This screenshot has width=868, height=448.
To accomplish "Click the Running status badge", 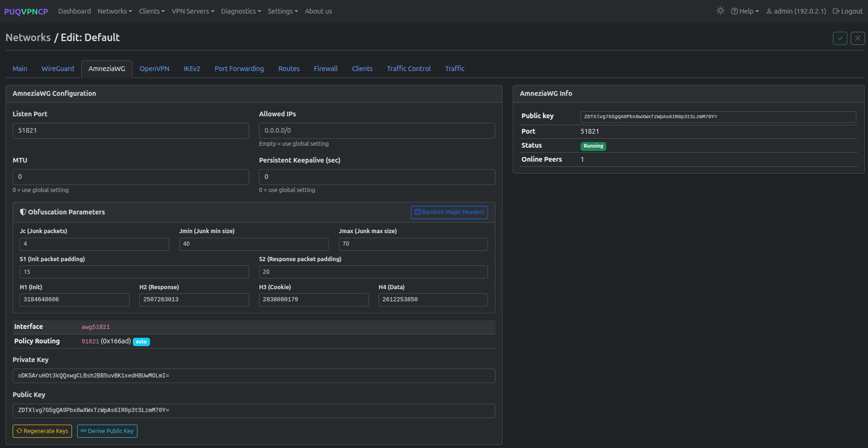I will click(593, 146).
